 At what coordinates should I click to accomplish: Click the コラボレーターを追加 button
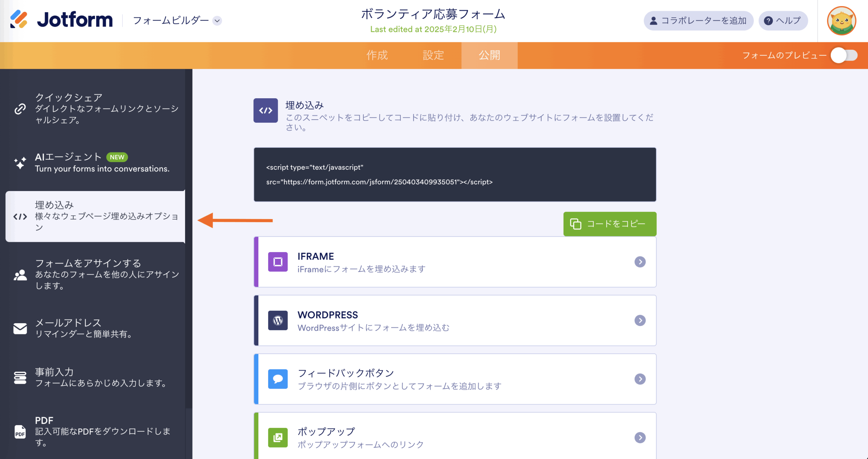click(x=698, y=21)
